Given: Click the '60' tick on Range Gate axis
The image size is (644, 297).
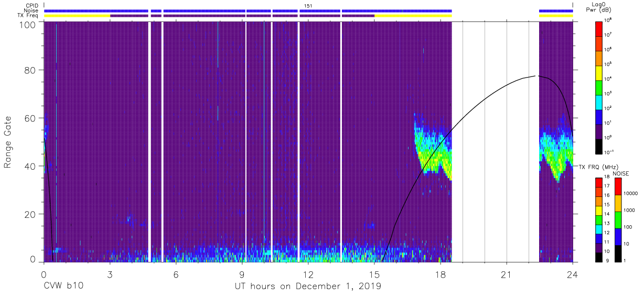Looking at the screenshot, I should (29, 118).
